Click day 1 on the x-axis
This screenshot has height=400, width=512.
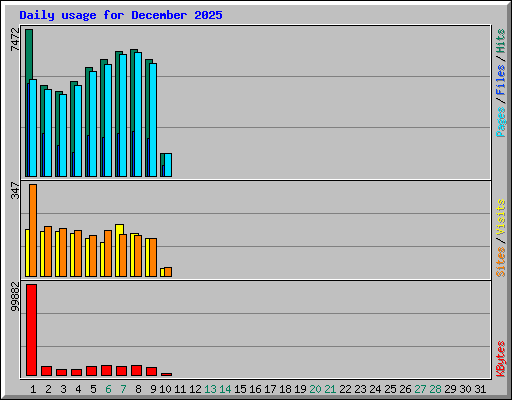(x=33, y=389)
